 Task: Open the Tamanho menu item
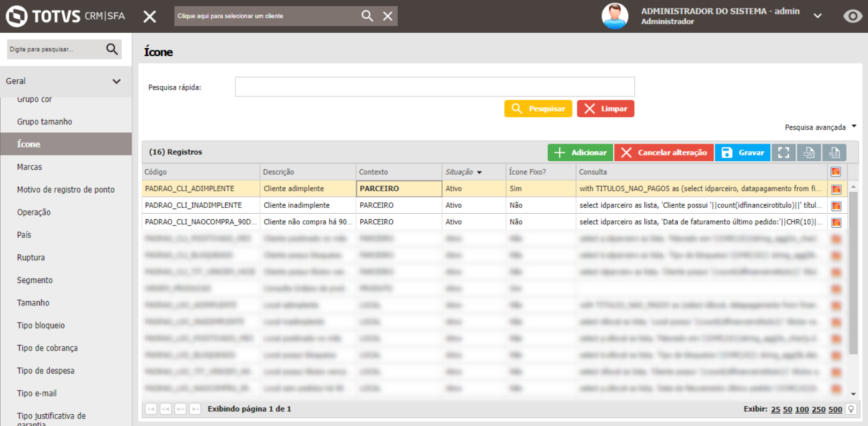coord(33,303)
